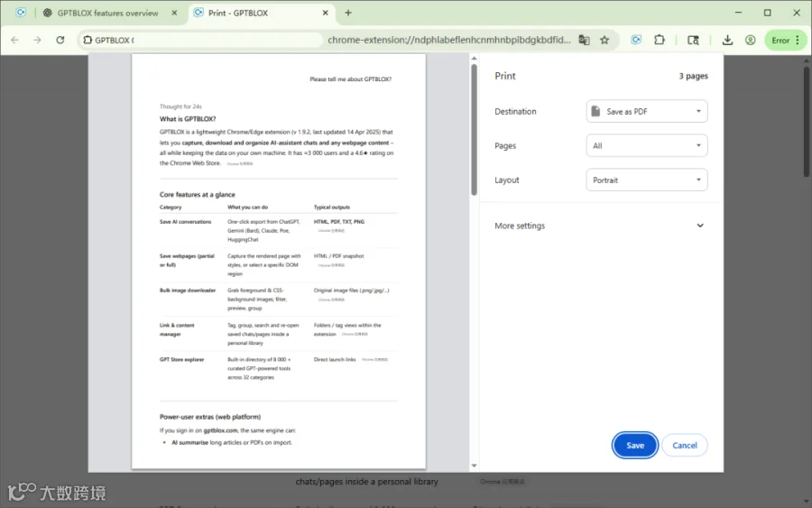The width and height of the screenshot is (812, 508).
Task: Click the pinned tab at far left
Action: pyautogui.click(x=21, y=13)
